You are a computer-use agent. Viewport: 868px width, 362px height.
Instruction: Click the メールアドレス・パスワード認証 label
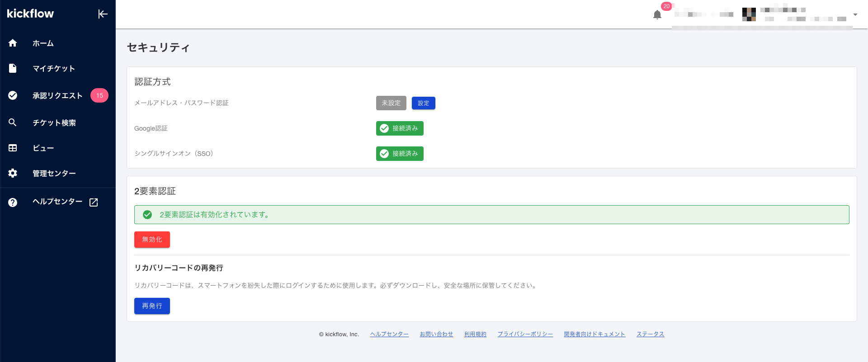[x=181, y=103]
